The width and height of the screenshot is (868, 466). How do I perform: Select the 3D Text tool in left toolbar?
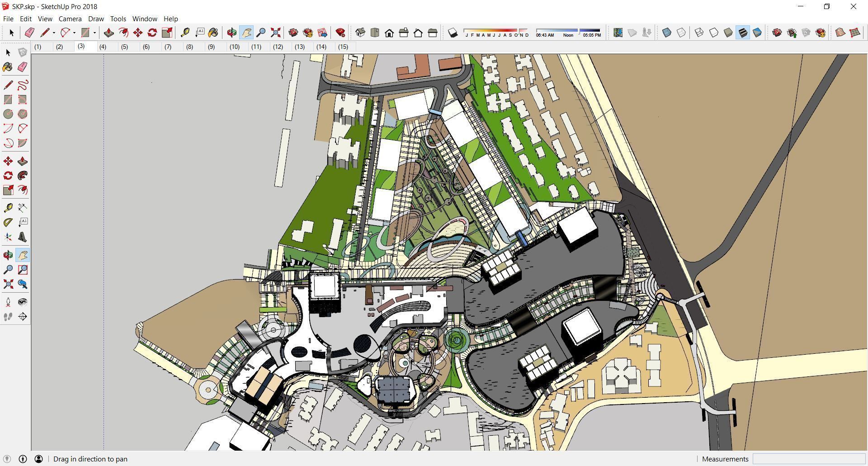coord(23,237)
